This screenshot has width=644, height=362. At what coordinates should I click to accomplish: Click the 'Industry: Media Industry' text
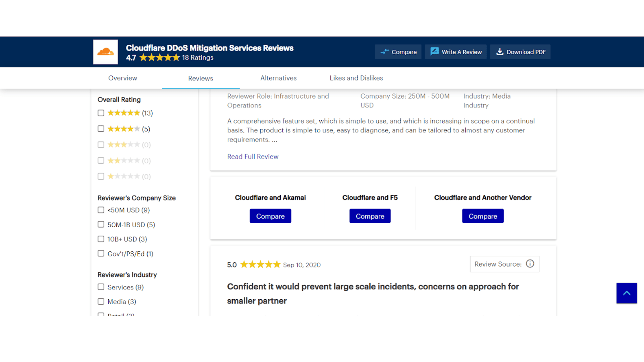[x=487, y=101]
